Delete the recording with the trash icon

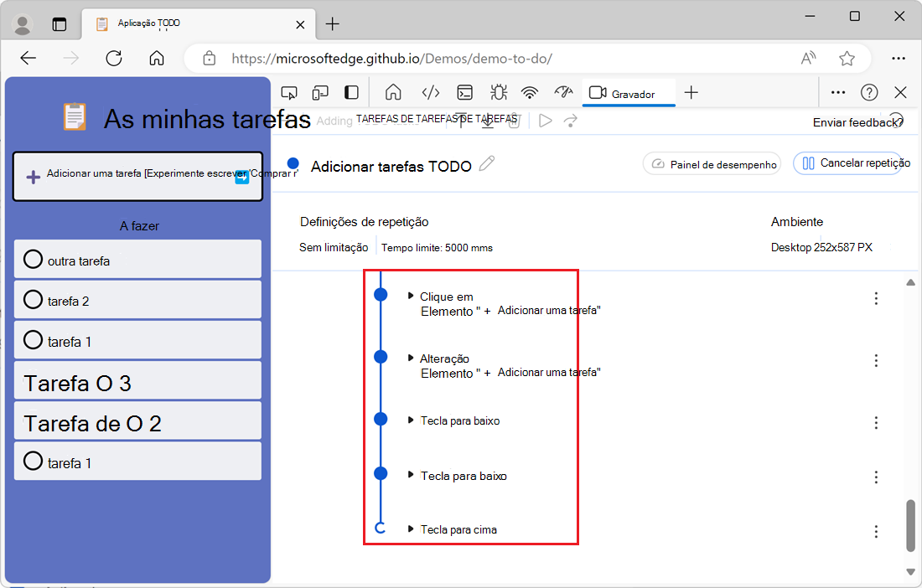point(513,120)
